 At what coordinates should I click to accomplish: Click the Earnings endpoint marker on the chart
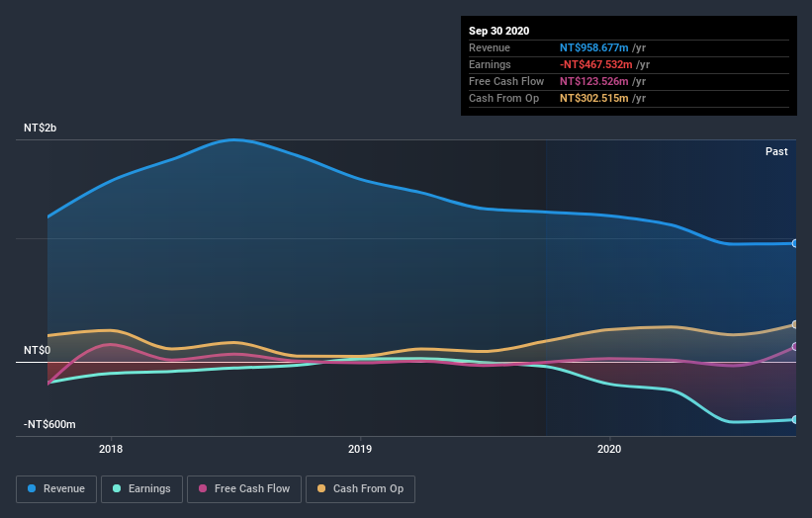pyautogui.click(x=795, y=420)
